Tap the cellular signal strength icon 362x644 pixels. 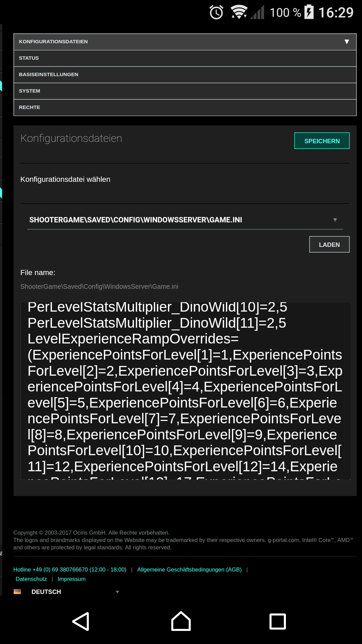(x=257, y=12)
